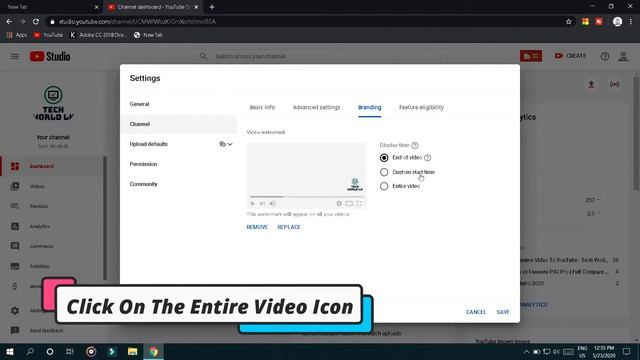Cancel the settings dialog
This screenshot has height=360, width=640.
(x=476, y=312)
